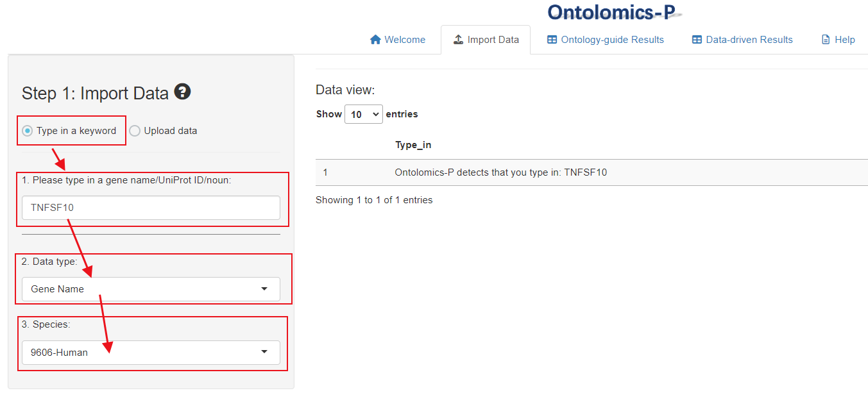This screenshot has height=393, width=868.
Task: Switch to the Data-driven Results tab
Action: tap(742, 40)
